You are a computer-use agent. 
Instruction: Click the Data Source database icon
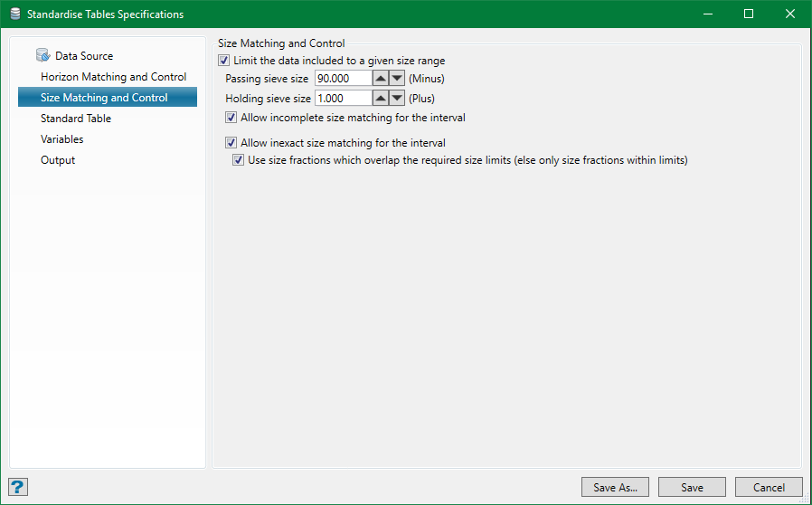click(x=43, y=55)
